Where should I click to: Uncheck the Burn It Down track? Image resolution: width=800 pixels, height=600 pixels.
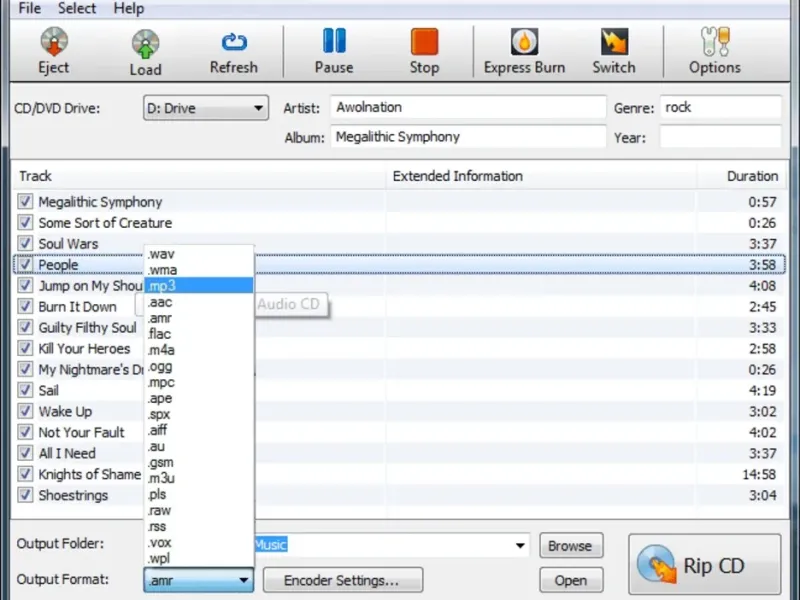click(25, 306)
